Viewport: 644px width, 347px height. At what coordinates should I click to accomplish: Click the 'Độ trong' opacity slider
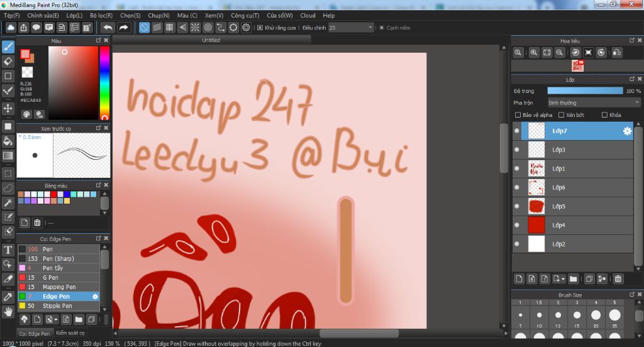pos(585,91)
